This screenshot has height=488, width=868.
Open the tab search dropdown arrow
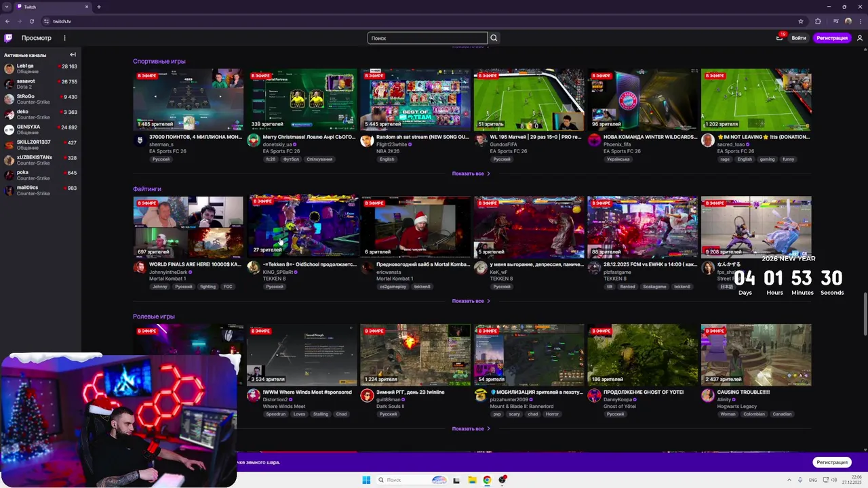tap(7, 7)
